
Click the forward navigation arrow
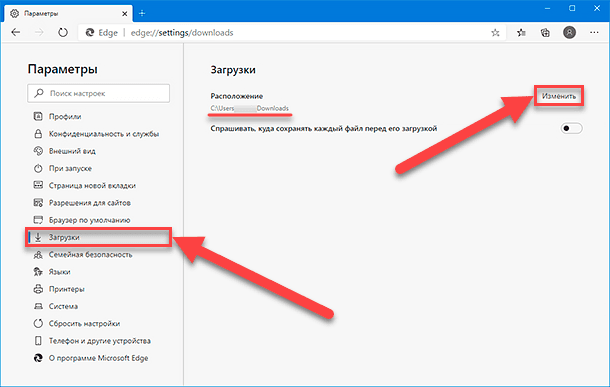pyautogui.click(x=39, y=33)
